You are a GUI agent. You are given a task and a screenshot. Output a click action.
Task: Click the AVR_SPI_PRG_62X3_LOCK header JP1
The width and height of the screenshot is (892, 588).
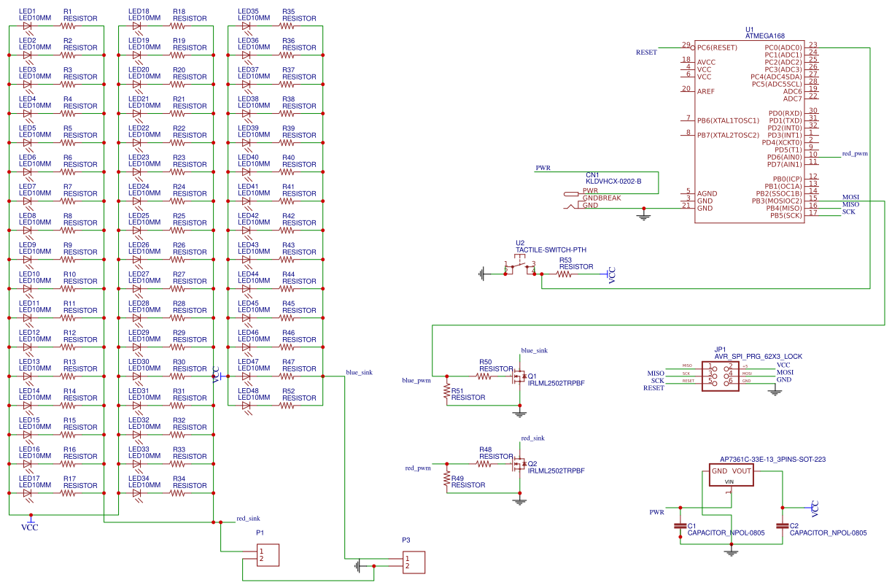[718, 376]
